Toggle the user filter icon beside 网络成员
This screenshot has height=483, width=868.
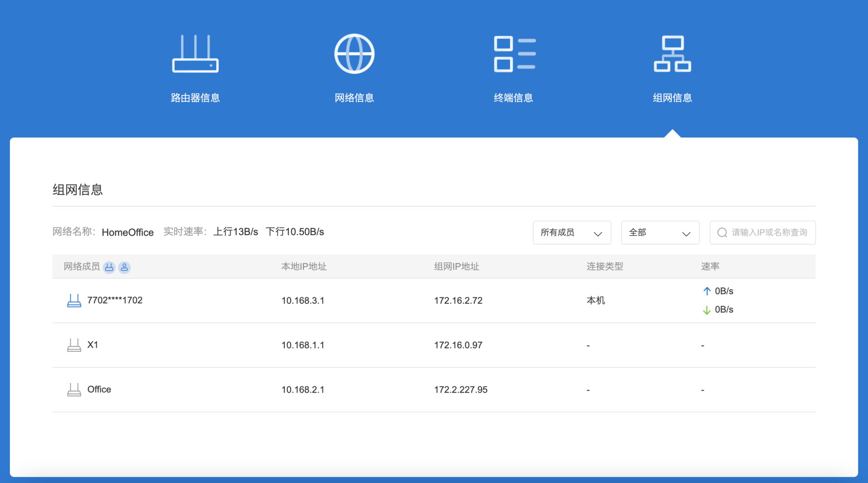[x=124, y=267]
